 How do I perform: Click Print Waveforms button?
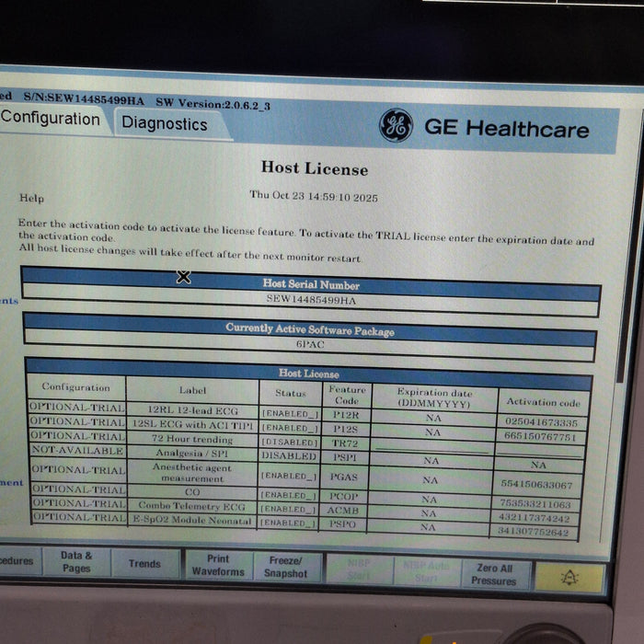click(x=218, y=565)
